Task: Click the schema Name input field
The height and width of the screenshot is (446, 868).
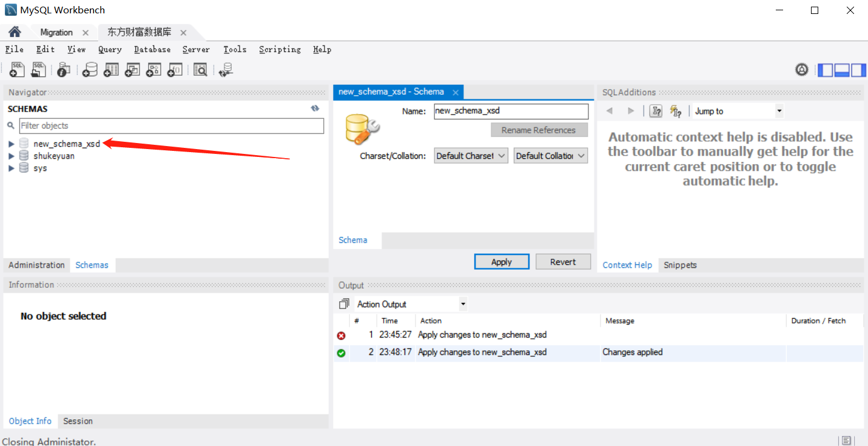Action: [511, 111]
